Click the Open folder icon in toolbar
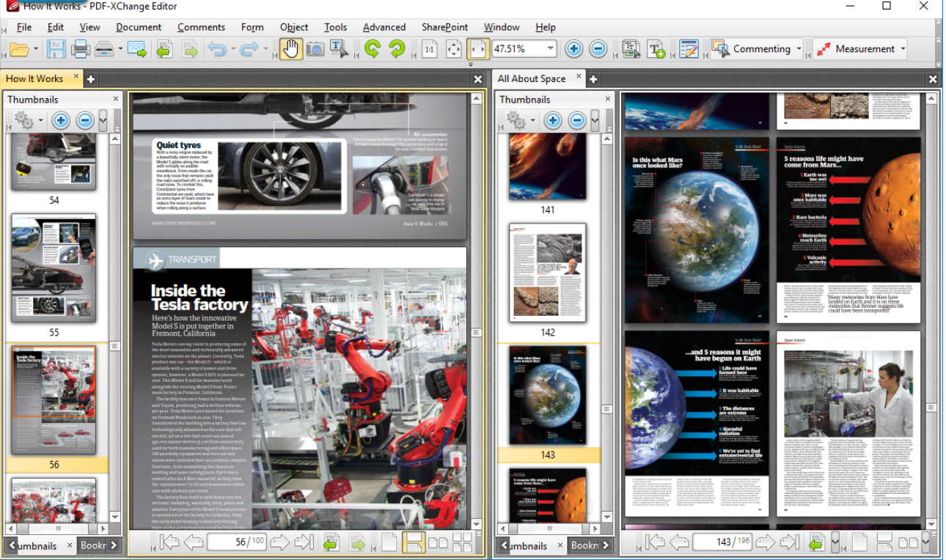This screenshot has height=560, width=946. tap(19, 49)
